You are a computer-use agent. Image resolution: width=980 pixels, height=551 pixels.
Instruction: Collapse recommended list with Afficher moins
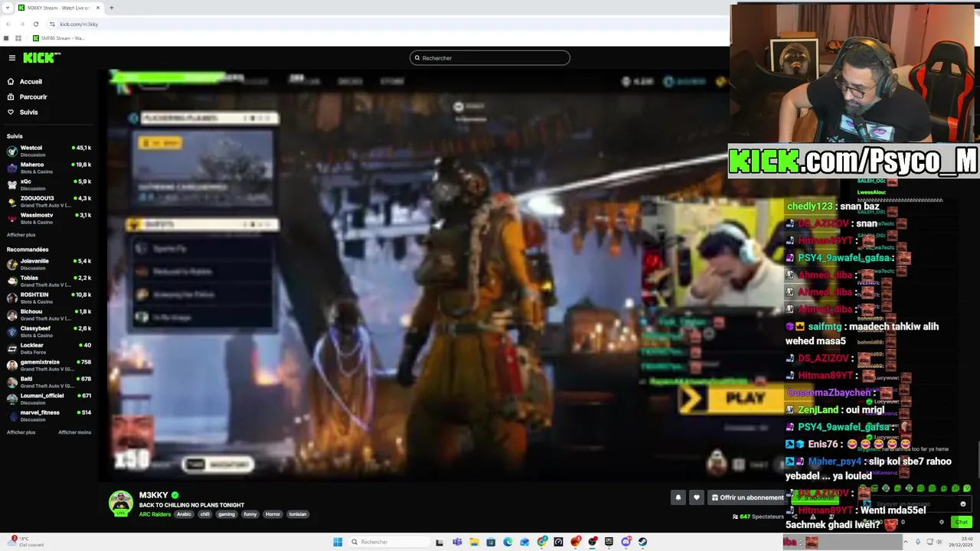point(74,432)
